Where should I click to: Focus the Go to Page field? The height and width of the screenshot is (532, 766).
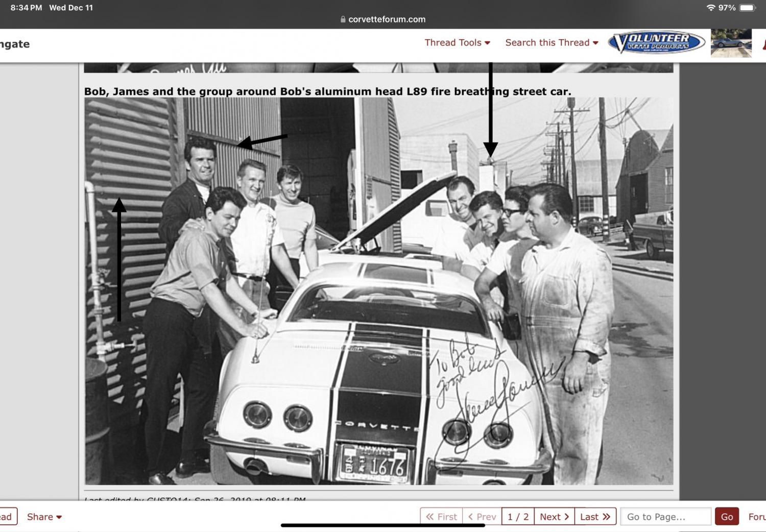coord(665,517)
